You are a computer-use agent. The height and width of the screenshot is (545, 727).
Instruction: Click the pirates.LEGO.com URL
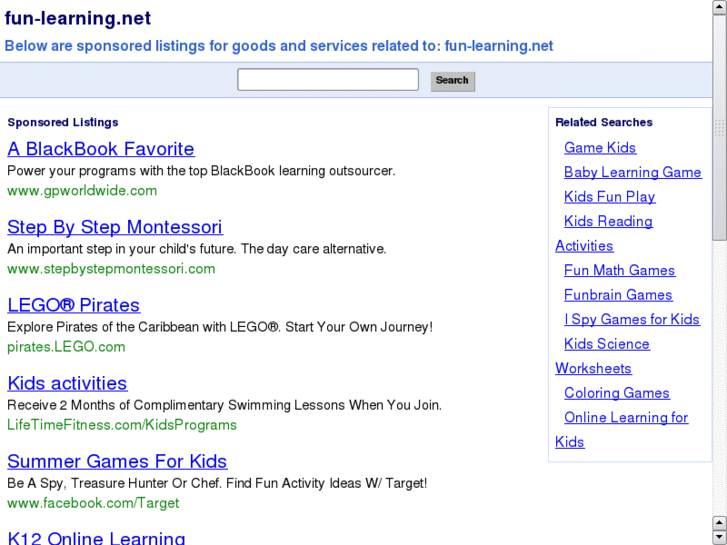coord(66,346)
